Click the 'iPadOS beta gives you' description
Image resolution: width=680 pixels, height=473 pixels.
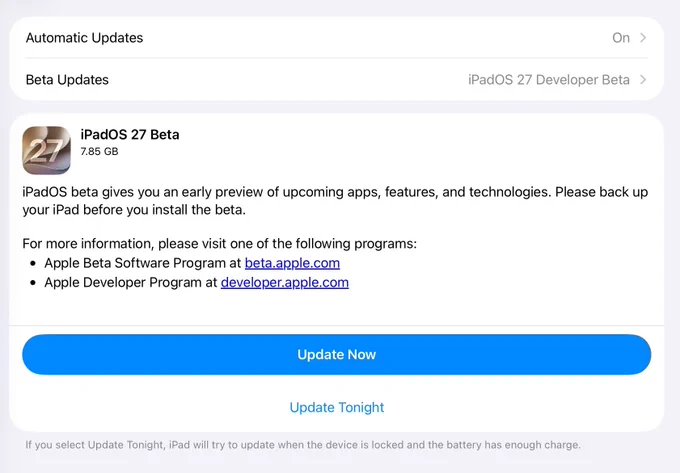pyautogui.click(x=335, y=201)
